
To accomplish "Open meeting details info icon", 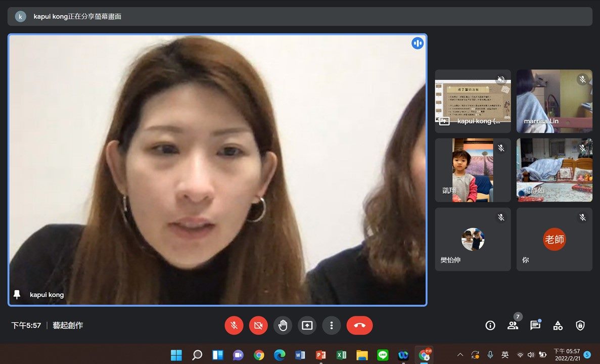I will pyautogui.click(x=490, y=326).
